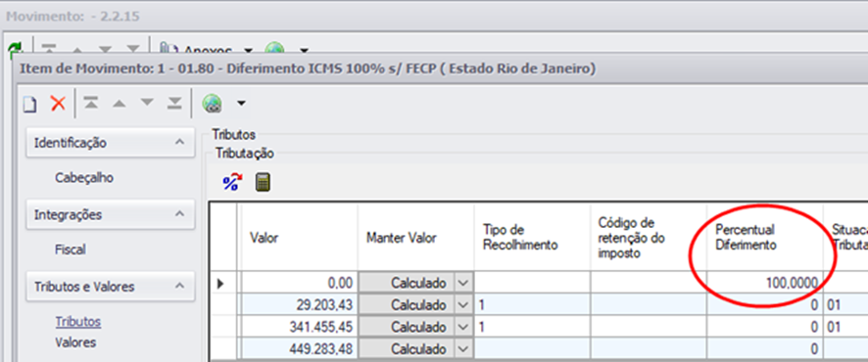
Task: Open Cabeçalho in side panel
Action: pos(84,178)
